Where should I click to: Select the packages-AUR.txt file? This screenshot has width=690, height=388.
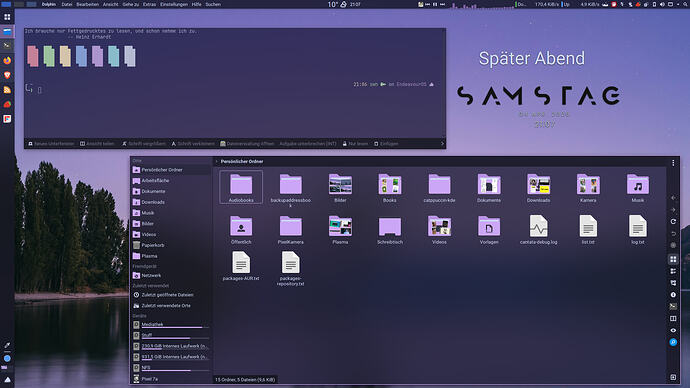241,266
